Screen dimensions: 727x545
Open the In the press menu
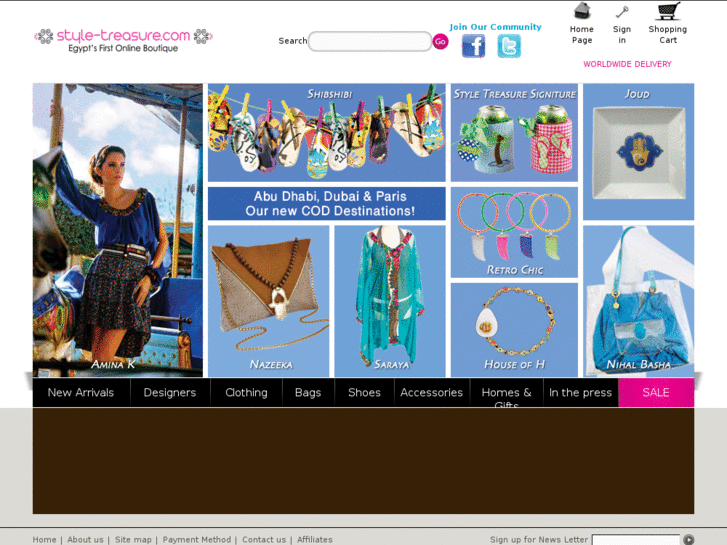[x=580, y=393]
